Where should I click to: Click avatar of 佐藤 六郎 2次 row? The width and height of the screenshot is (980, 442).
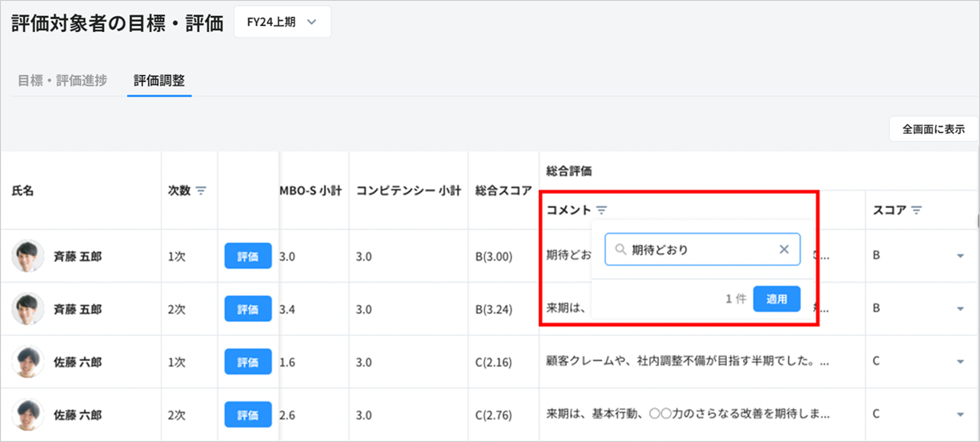pyautogui.click(x=28, y=414)
